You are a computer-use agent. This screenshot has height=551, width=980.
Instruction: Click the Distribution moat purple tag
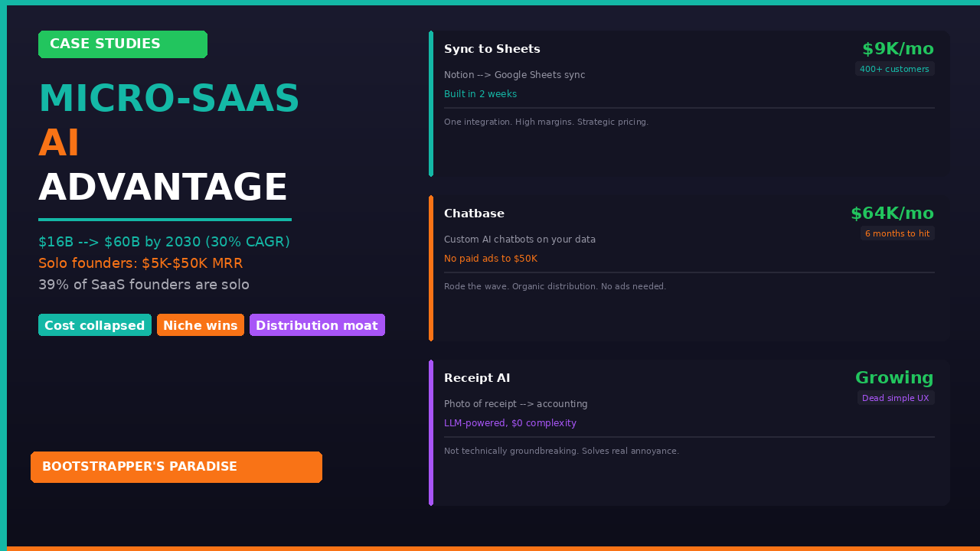(317, 325)
